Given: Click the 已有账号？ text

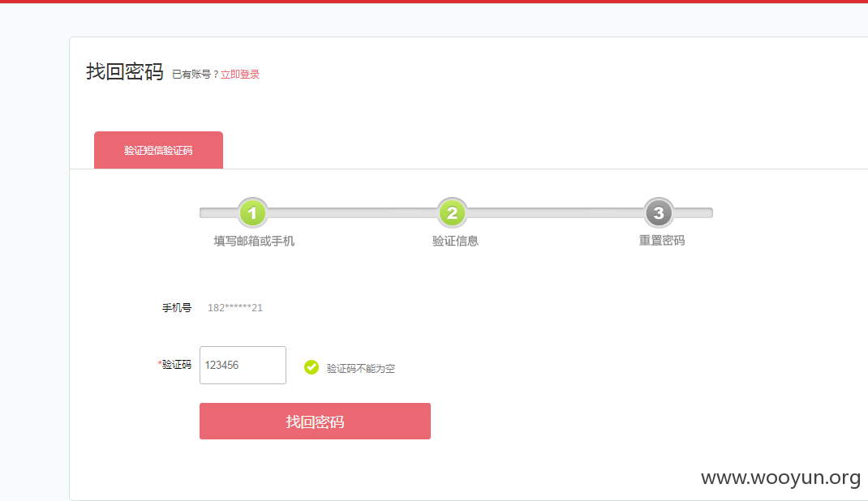Looking at the screenshot, I should (x=196, y=75).
